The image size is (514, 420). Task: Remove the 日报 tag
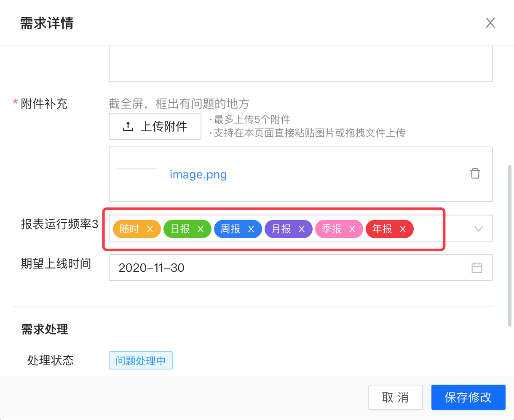click(201, 229)
